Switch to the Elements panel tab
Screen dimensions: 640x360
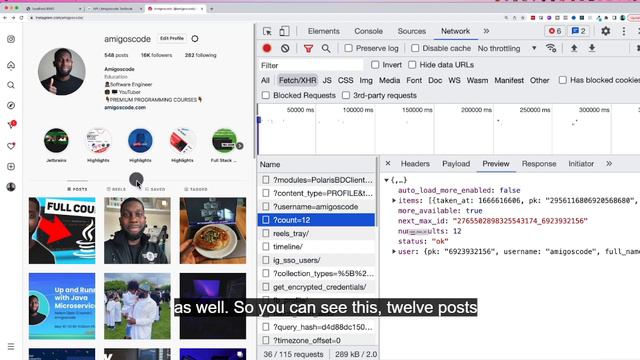(x=324, y=31)
